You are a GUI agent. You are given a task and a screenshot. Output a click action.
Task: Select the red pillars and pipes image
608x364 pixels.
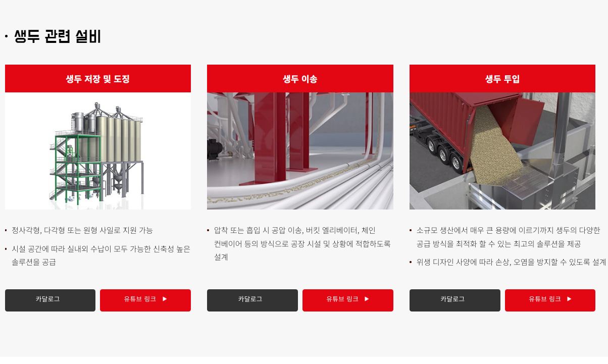coord(300,151)
